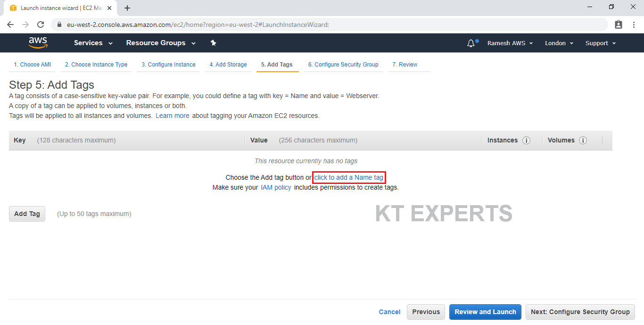Click the browser forward arrow
The width and height of the screenshot is (644, 325).
[x=25, y=25]
